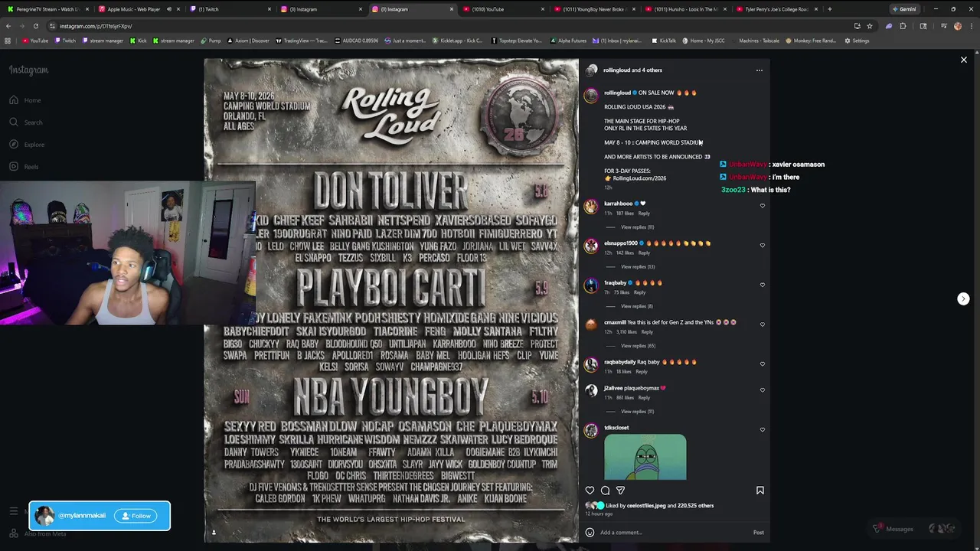This screenshot has width=980, height=551.
Task: Open the browser extensions icon
Action: [x=903, y=26]
